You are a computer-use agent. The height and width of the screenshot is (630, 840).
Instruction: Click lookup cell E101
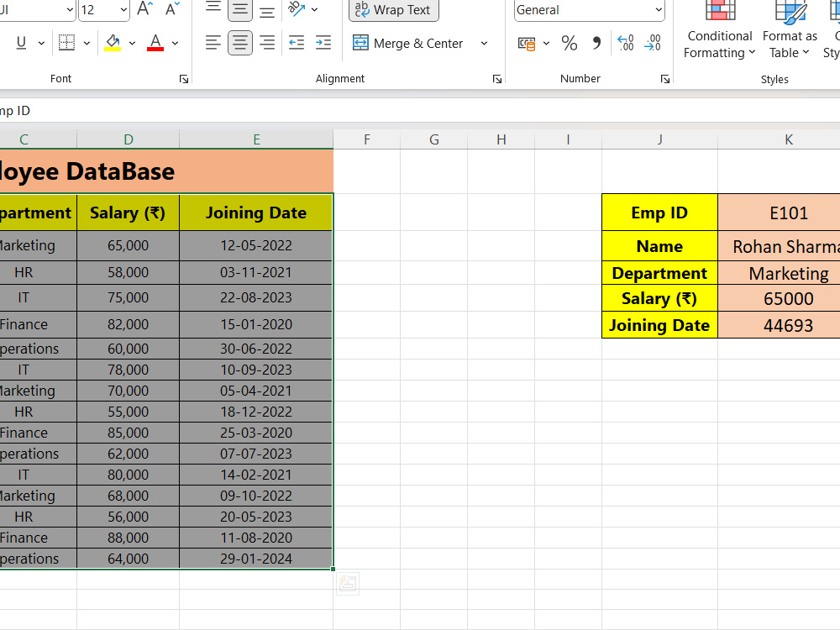pyautogui.click(x=780, y=213)
